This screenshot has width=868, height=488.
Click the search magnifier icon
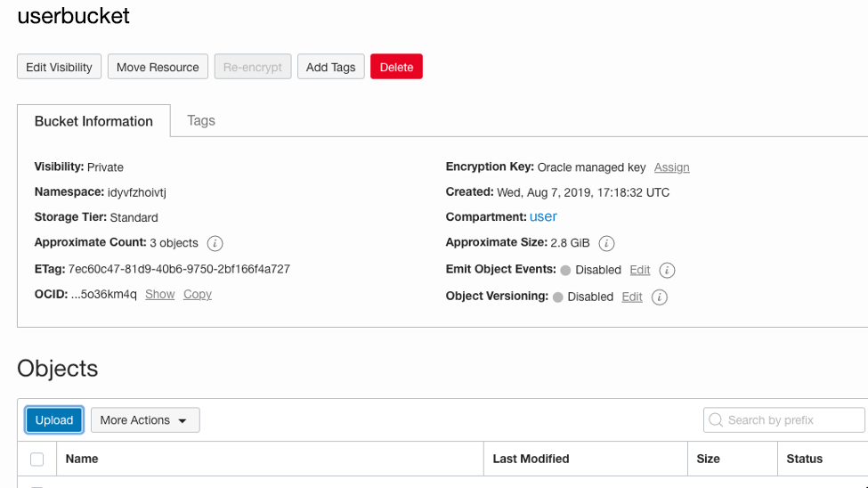click(x=716, y=420)
